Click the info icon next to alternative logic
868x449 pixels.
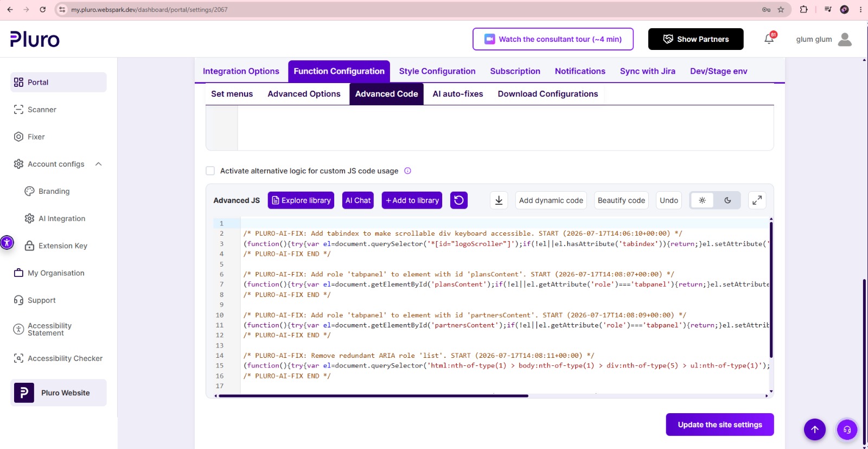(407, 171)
